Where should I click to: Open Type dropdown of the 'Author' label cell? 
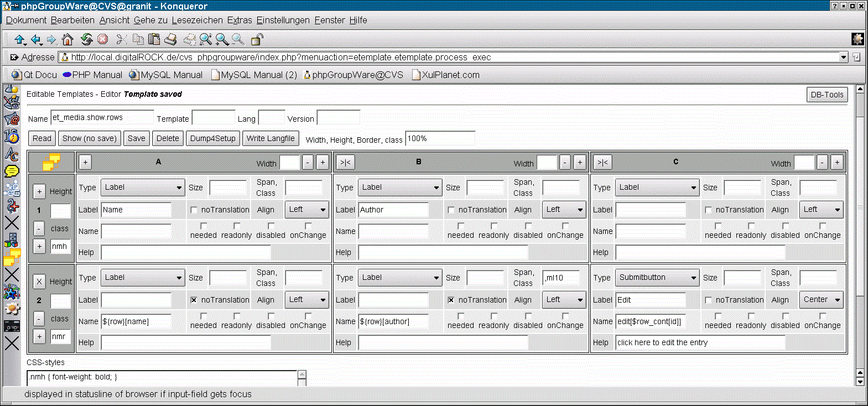point(399,188)
